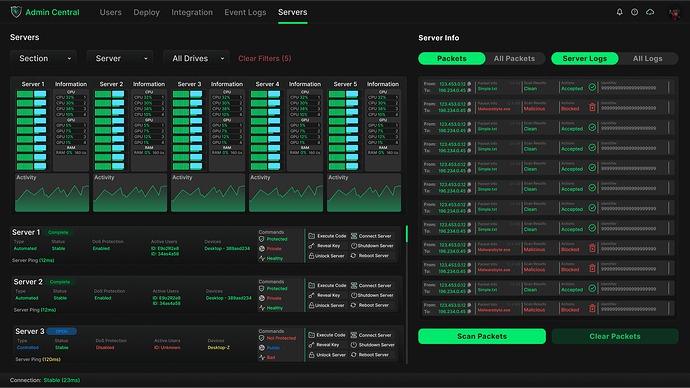690x388 pixels.
Task: Switch to All Packets
Action: click(514, 59)
